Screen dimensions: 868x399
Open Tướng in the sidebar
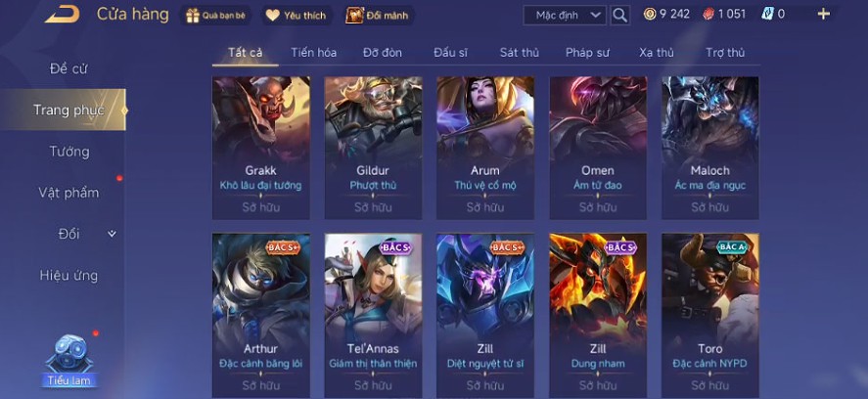pos(69,152)
